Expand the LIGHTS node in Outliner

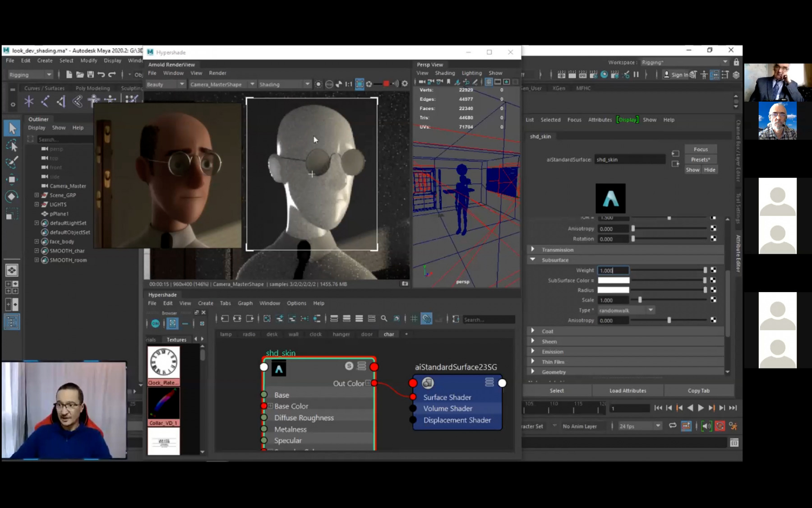pos(37,204)
